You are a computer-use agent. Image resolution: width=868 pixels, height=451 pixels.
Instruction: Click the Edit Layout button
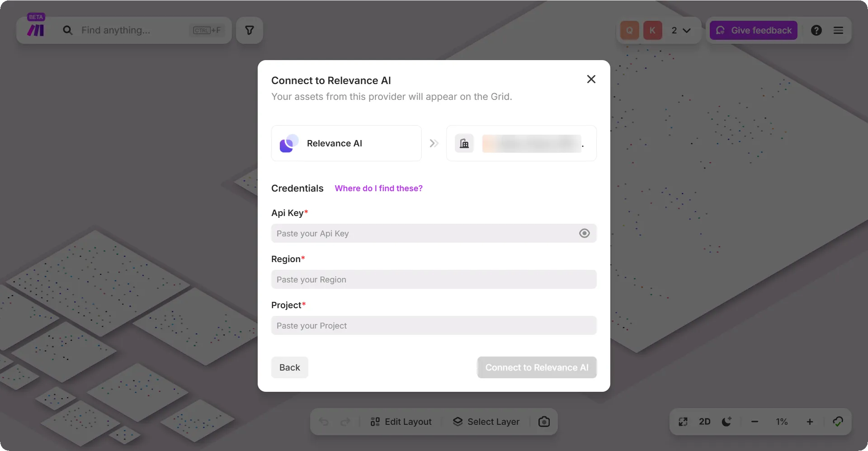[x=401, y=422]
